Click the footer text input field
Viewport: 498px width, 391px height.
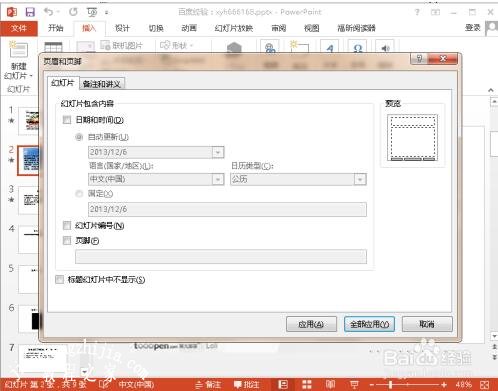[x=221, y=257]
